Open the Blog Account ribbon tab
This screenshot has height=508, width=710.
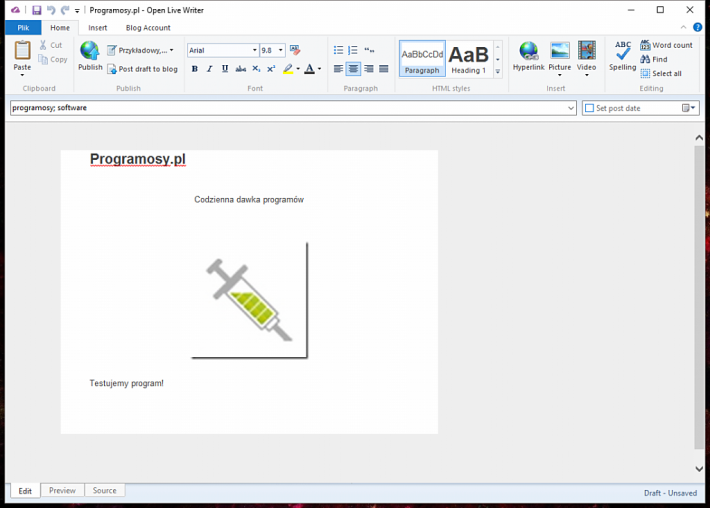pos(148,28)
